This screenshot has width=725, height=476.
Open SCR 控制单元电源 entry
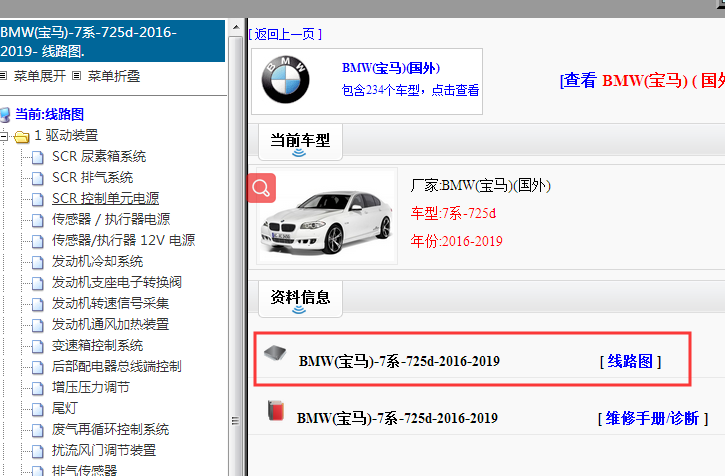(105, 198)
